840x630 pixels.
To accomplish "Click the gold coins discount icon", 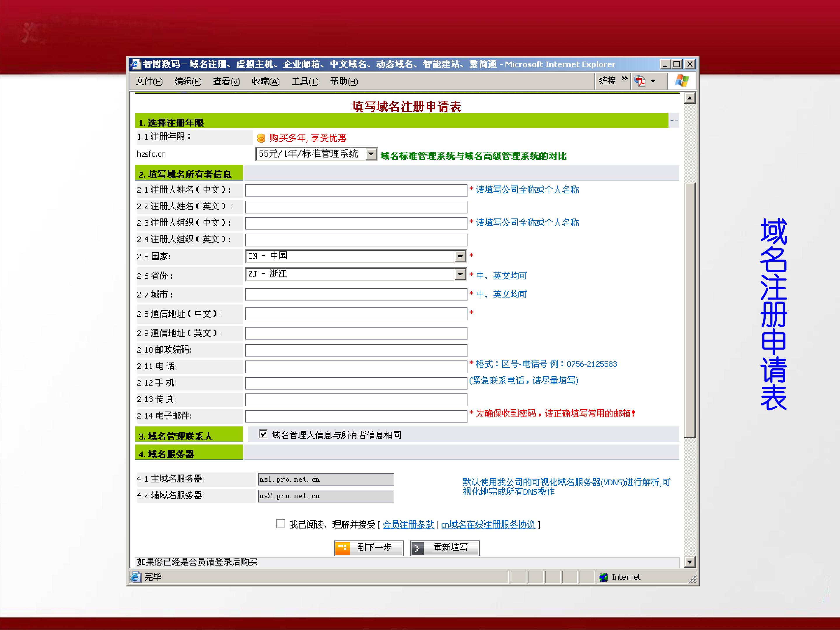I will (x=261, y=138).
